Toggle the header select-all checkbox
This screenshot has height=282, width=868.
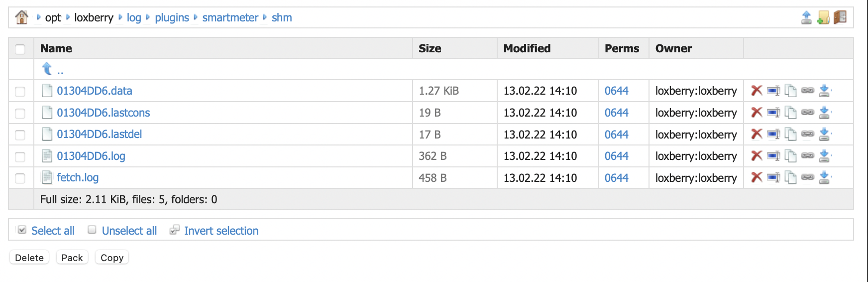pyautogui.click(x=20, y=49)
